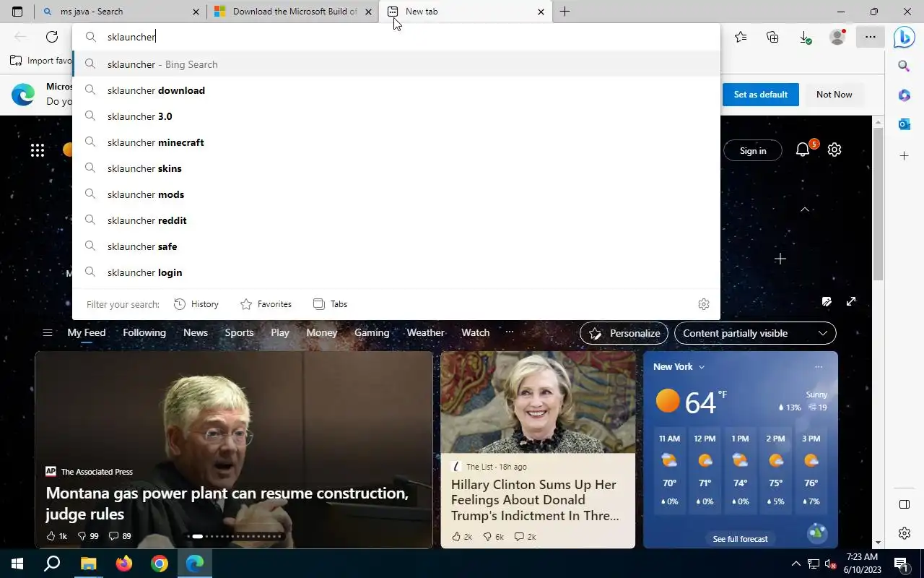
Task: Dismiss prompt with Not Now button
Action: [x=834, y=95]
